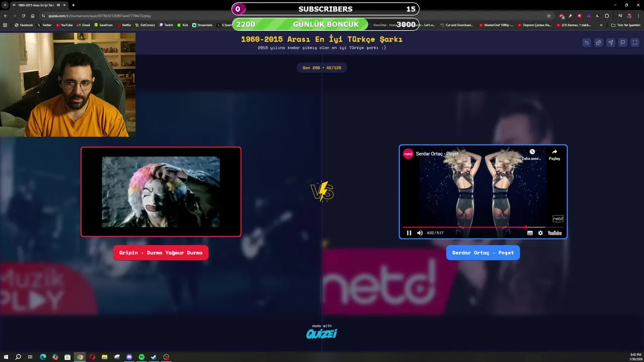Open the Twitter bookmark
The width and height of the screenshot is (644, 362).
click(x=44, y=25)
